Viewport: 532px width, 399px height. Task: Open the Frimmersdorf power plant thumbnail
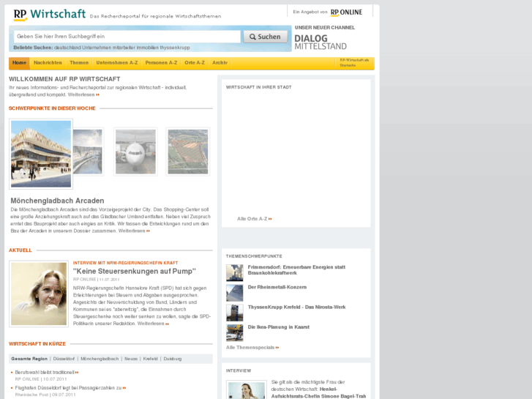click(x=235, y=272)
